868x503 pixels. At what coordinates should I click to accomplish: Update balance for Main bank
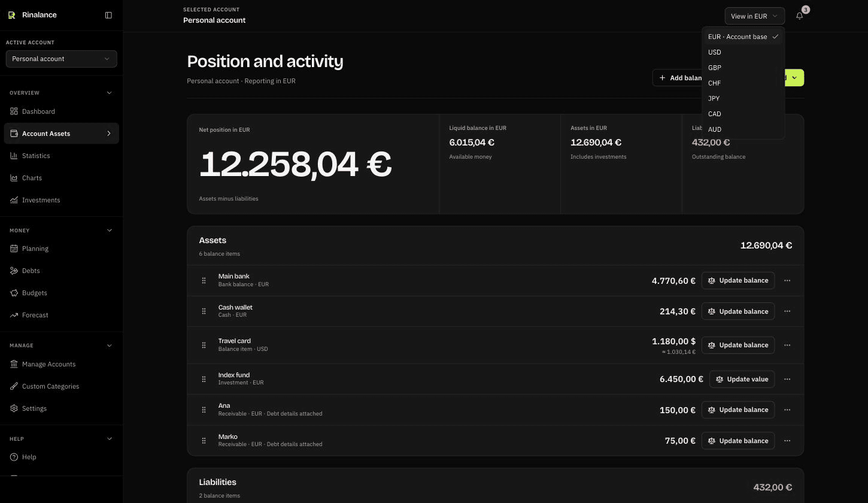tap(738, 280)
